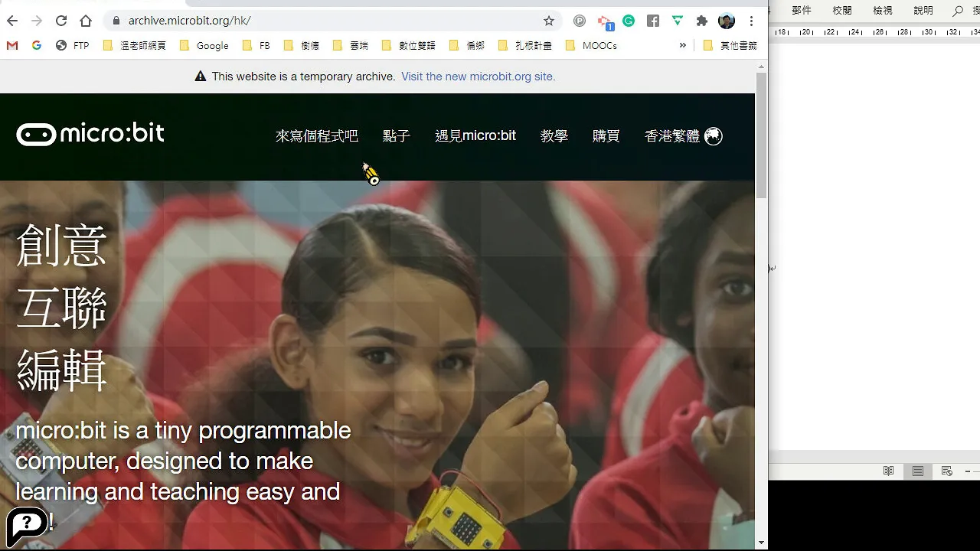
Task: Open the Google bookmark folder
Action: point(204,45)
